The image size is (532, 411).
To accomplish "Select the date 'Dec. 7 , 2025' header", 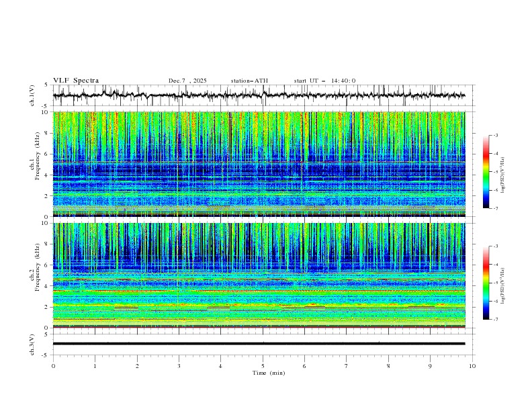I will click(x=187, y=81).
